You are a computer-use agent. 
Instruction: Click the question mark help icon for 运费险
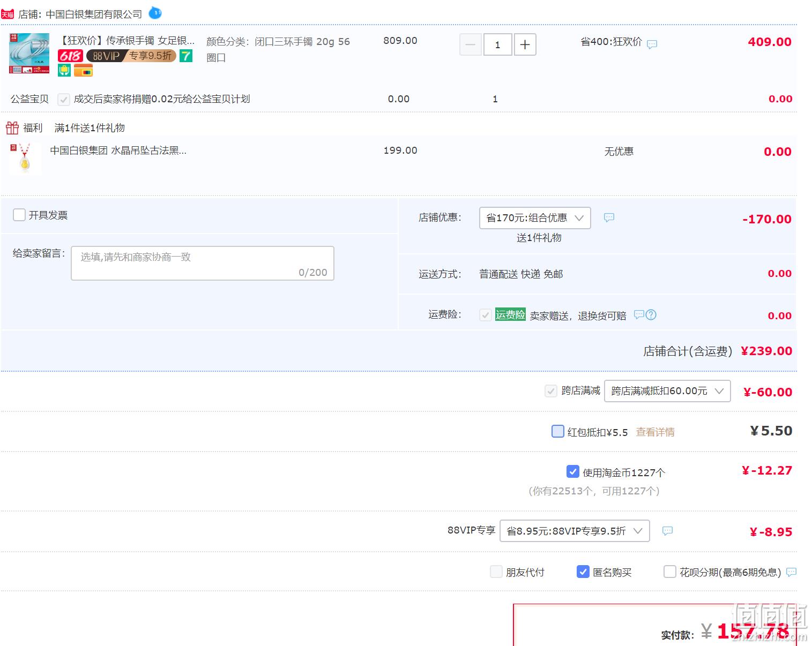tap(651, 314)
